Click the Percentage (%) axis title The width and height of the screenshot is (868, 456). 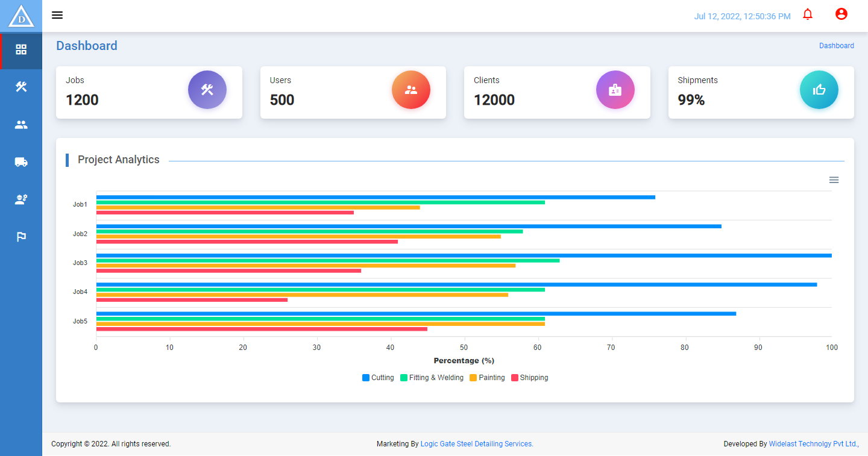(x=464, y=361)
